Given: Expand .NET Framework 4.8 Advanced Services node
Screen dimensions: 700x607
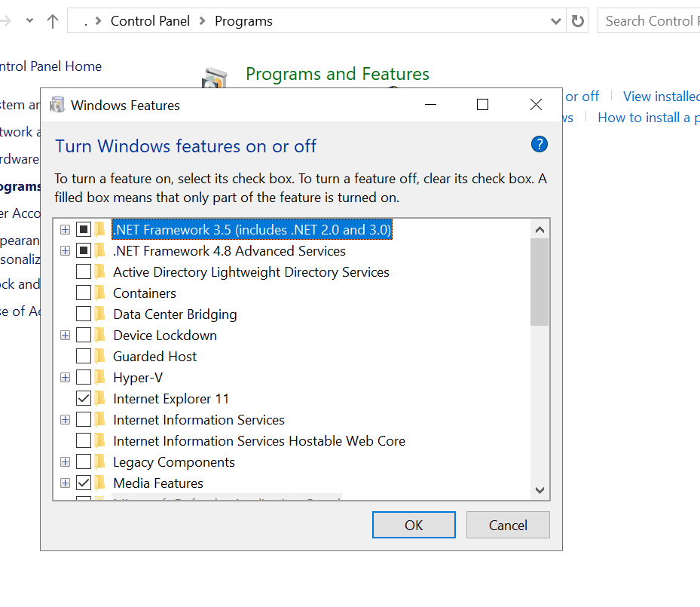Looking at the screenshot, I should (66, 250).
